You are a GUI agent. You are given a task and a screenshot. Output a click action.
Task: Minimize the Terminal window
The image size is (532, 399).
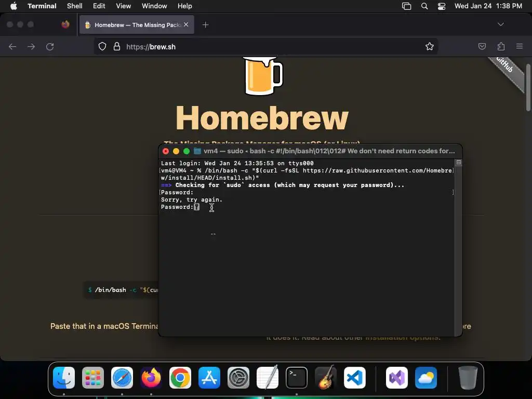point(176,151)
